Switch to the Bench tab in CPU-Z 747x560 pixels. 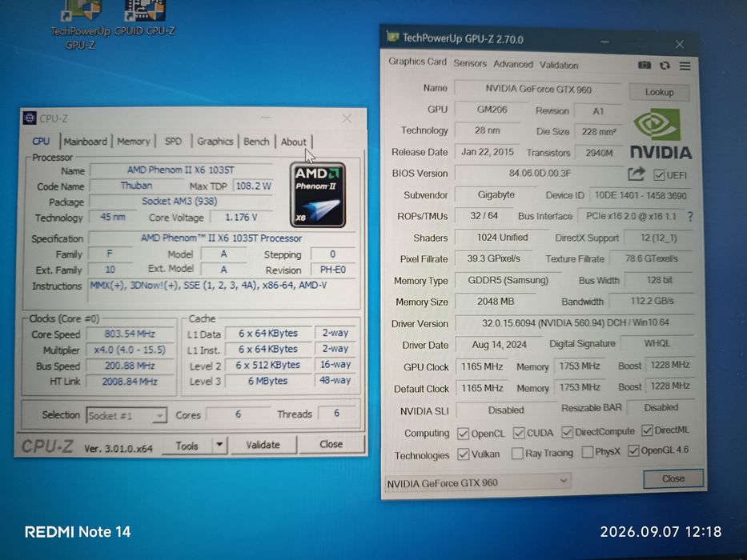(256, 142)
